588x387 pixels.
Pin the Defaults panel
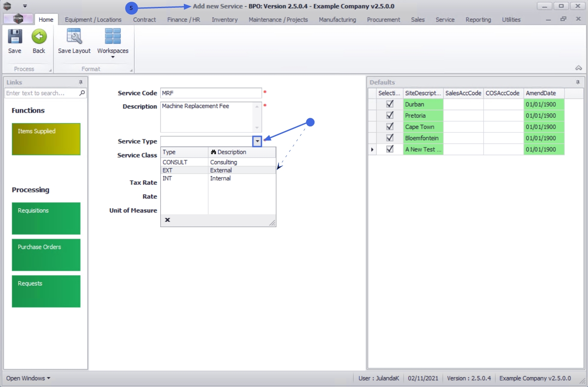pyautogui.click(x=578, y=82)
